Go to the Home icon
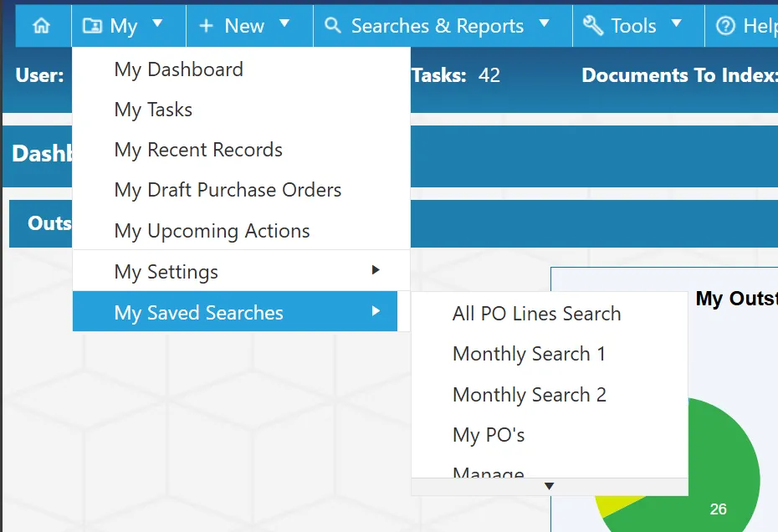The height and width of the screenshot is (532, 778). pos(42,25)
